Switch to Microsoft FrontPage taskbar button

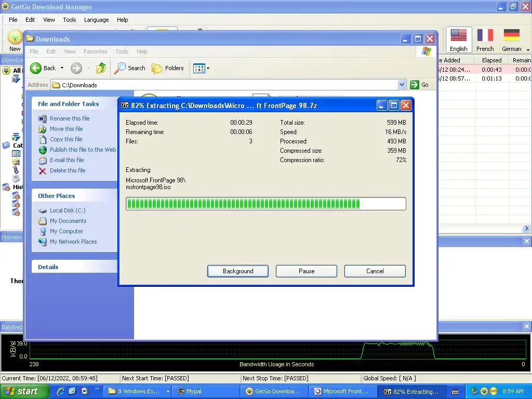344,391
